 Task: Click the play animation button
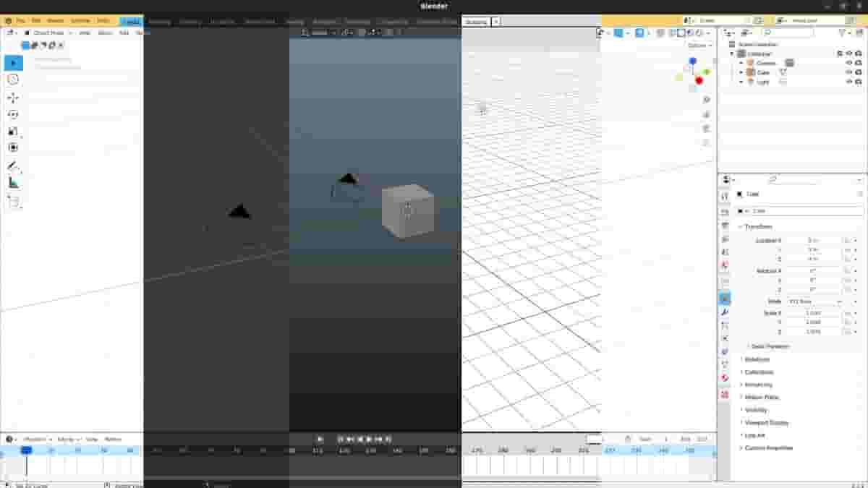369,439
